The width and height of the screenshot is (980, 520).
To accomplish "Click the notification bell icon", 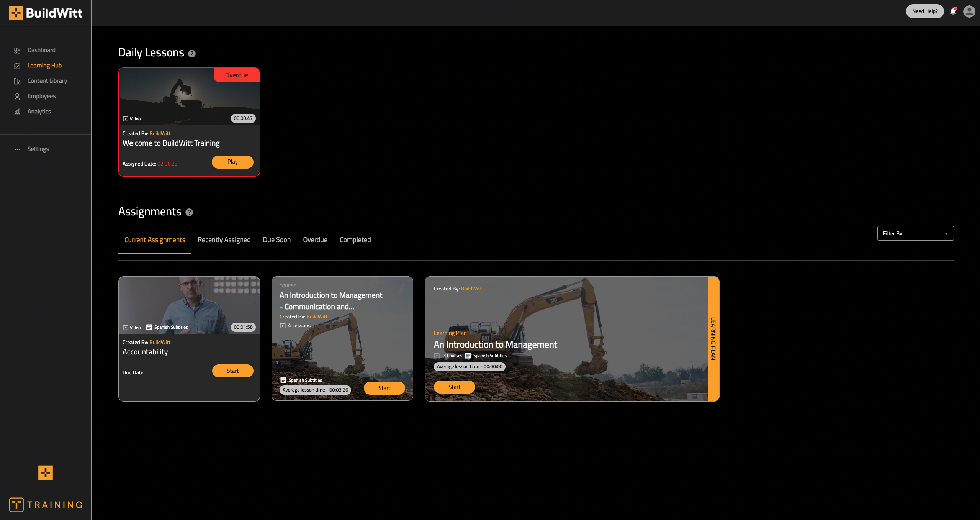I will tap(953, 11).
